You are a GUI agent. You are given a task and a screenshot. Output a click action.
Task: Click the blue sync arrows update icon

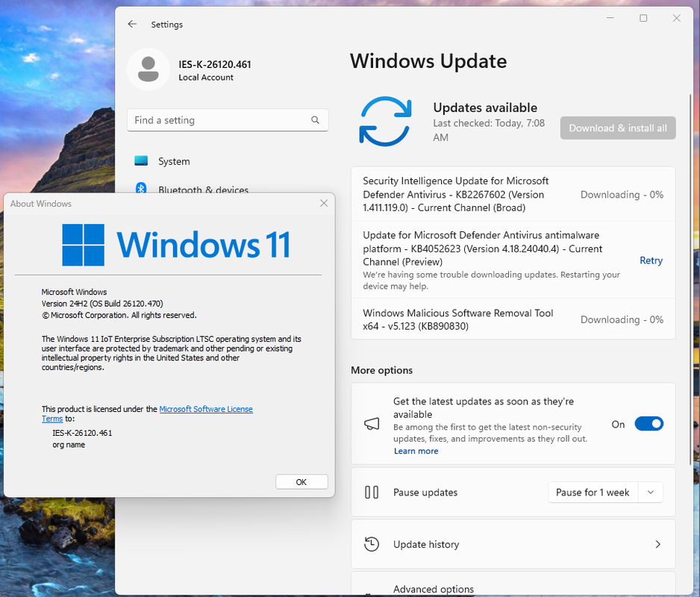pos(385,122)
